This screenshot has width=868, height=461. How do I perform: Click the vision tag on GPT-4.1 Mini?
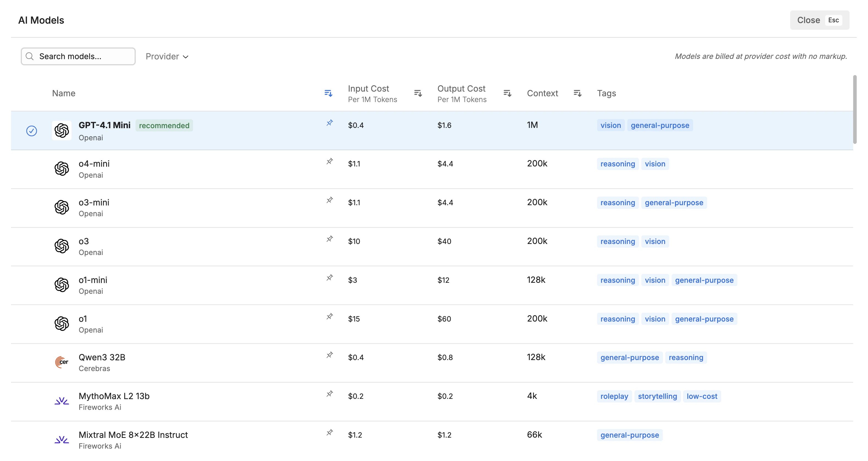611,125
